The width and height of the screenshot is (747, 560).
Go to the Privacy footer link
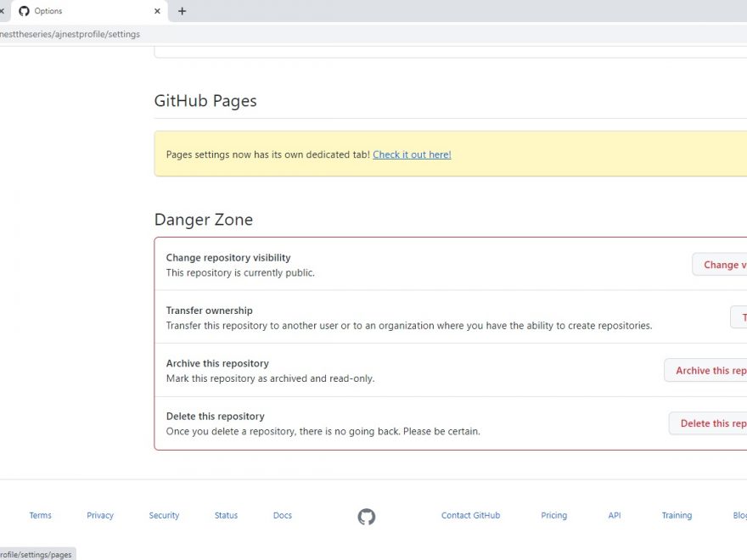click(x=100, y=515)
